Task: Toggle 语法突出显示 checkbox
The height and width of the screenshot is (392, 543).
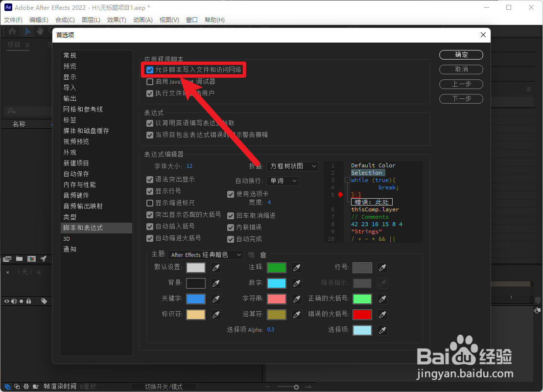Action: (x=150, y=180)
